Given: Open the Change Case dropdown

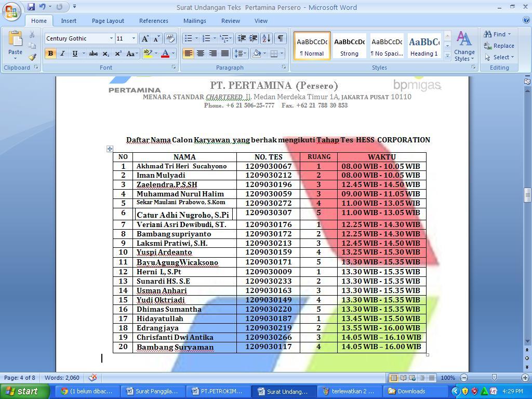Looking at the screenshot, I should 131,54.
